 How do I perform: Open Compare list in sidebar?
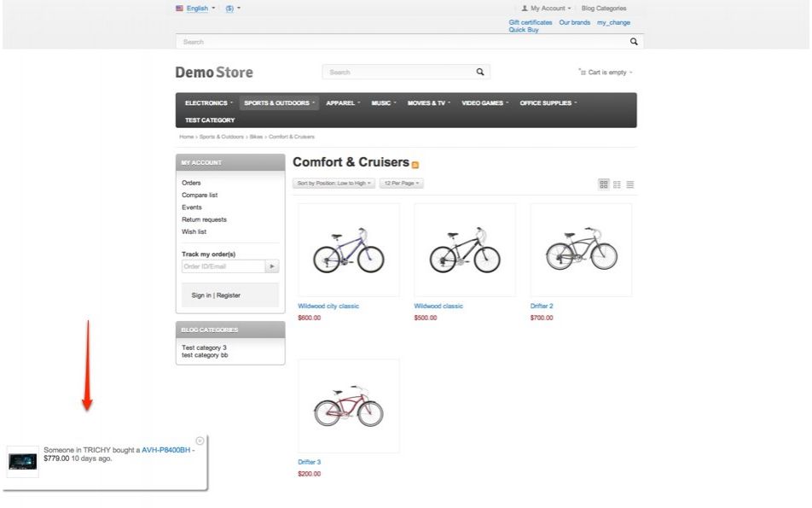(200, 195)
